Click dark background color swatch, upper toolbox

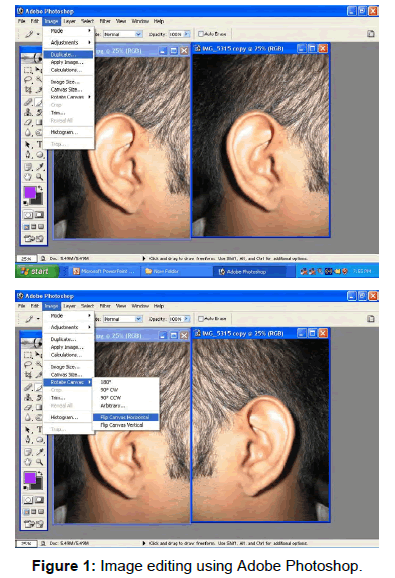coord(38,200)
